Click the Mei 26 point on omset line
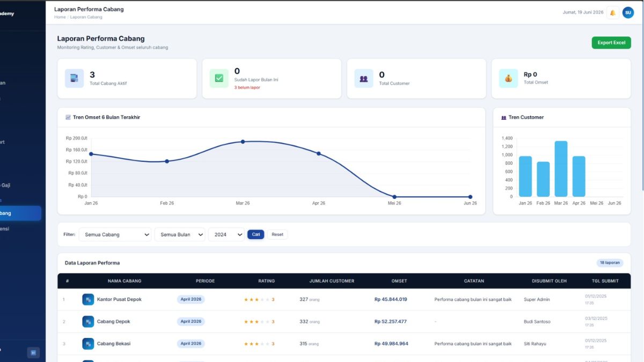Screen dimensions: 644x362 [x=394, y=197]
